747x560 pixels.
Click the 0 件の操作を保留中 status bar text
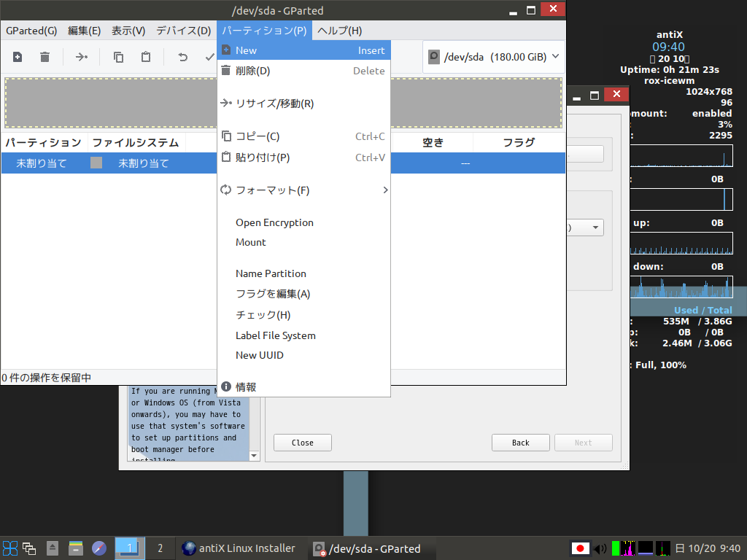tap(46, 378)
